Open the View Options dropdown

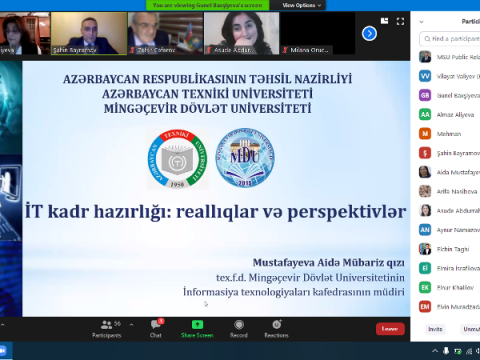tap(301, 5)
